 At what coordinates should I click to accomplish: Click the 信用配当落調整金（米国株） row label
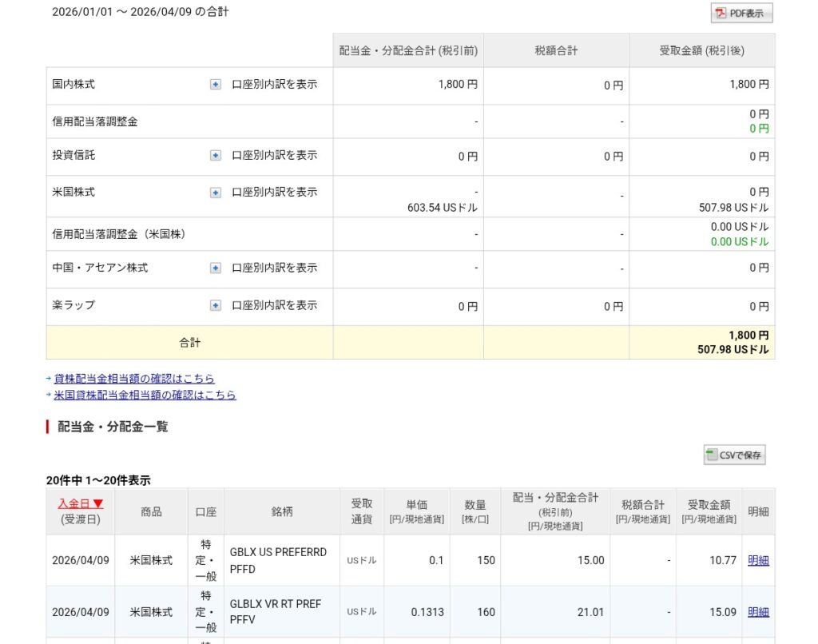point(119,234)
